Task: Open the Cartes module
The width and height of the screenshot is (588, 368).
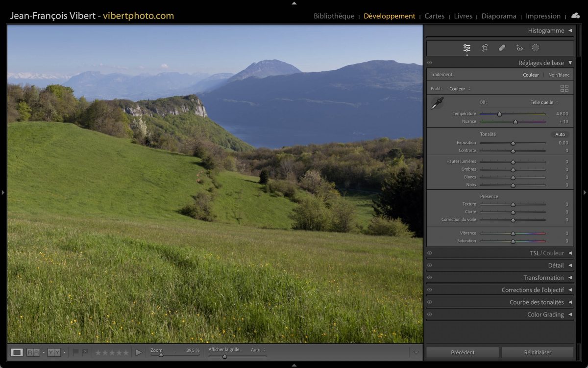Action: [434, 16]
